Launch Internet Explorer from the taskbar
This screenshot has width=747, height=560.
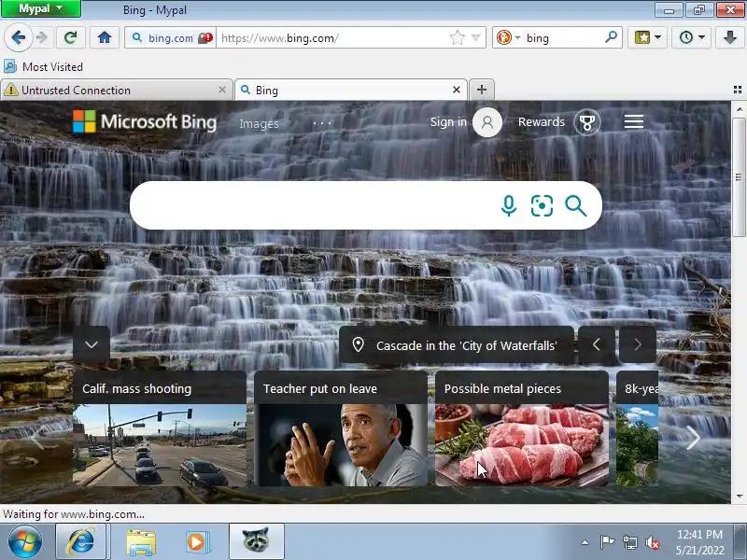click(x=81, y=542)
